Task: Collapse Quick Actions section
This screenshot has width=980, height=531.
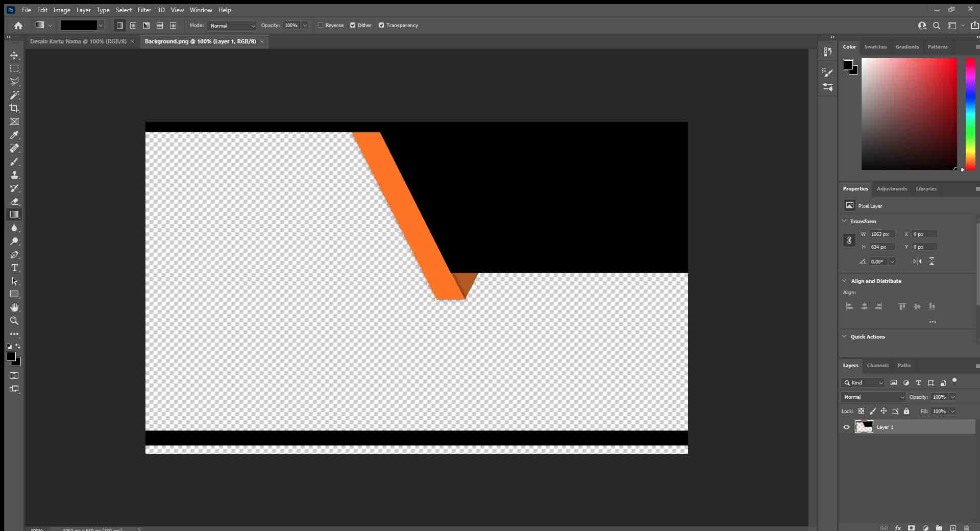Action: click(x=844, y=336)
